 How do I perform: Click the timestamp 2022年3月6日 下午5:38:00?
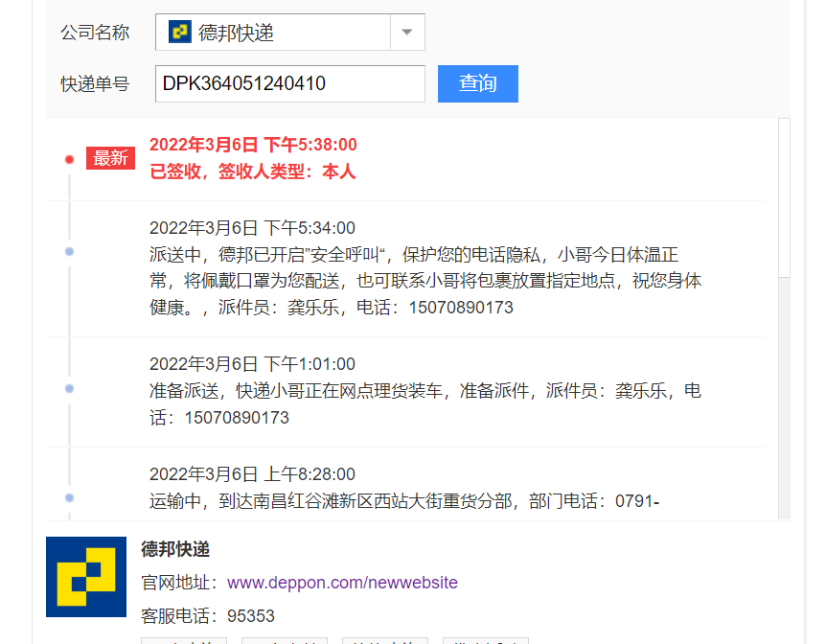(253, 145)
